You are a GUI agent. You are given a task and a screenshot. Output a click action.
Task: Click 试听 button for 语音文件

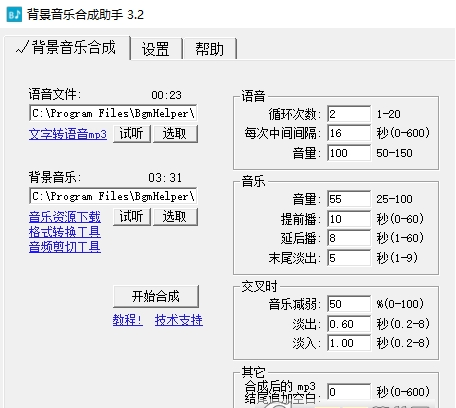point(132,134)
